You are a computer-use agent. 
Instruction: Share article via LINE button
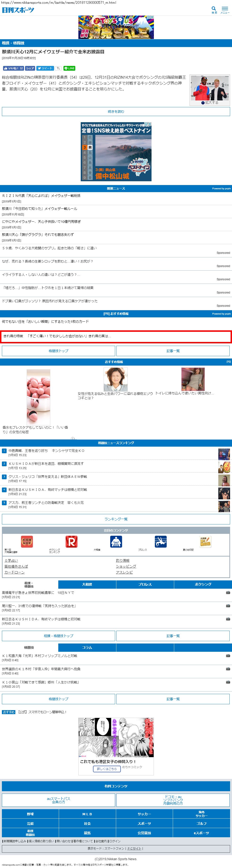pyautogui.click(x=69, y=68)
